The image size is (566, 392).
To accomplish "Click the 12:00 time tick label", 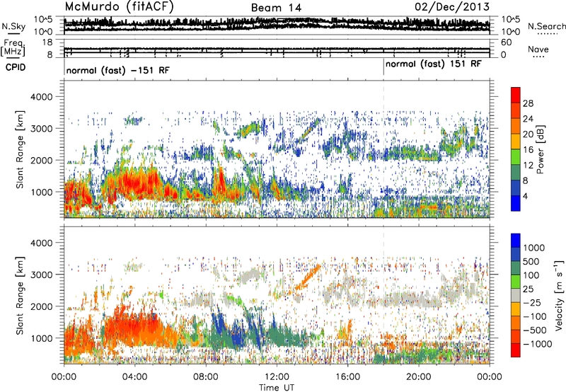I will 277,377.
